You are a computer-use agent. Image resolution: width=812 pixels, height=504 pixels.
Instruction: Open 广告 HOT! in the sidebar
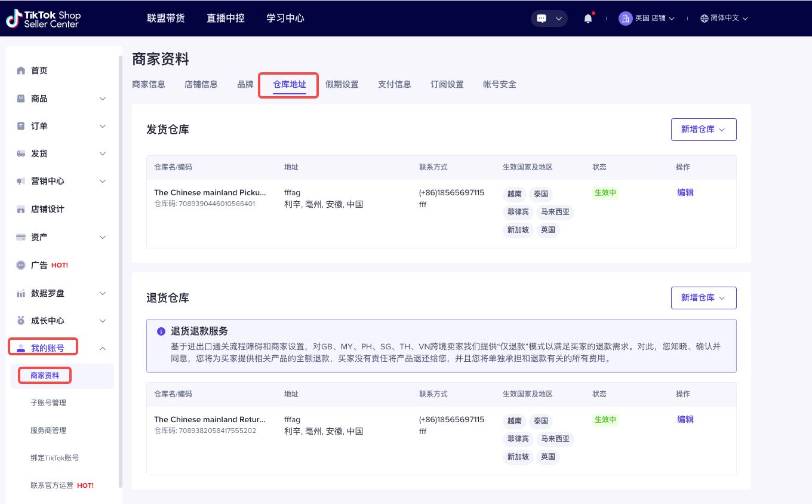(50, 265)
